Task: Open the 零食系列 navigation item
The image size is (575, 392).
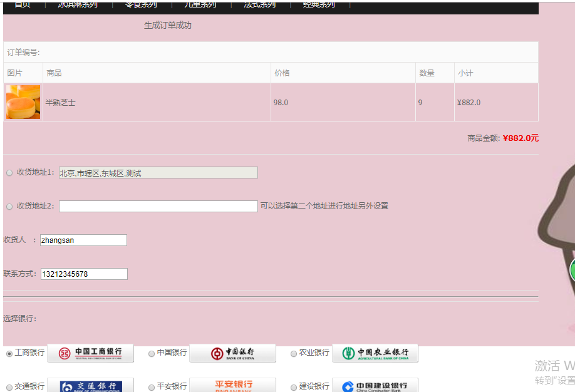Action: (141, 4)
